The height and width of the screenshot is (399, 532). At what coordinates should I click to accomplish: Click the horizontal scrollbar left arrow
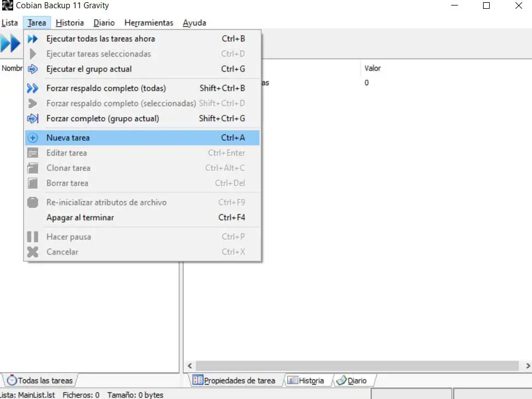(x=190, y=366)
